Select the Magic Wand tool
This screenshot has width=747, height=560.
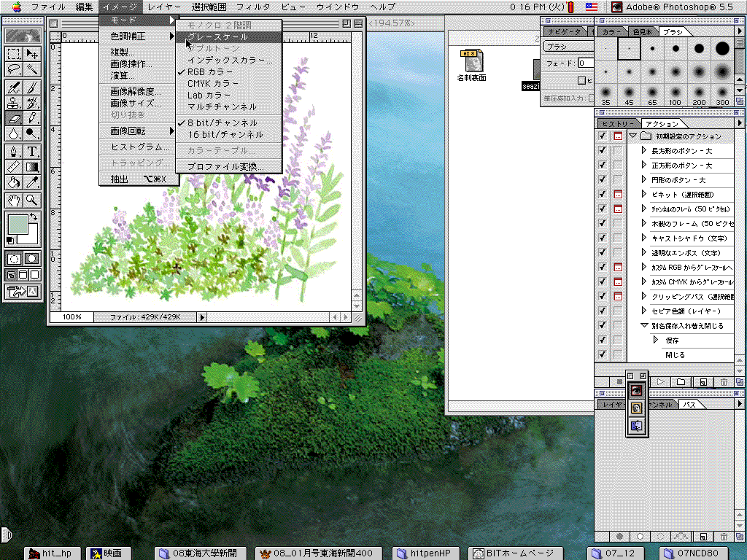pos(32,70)
